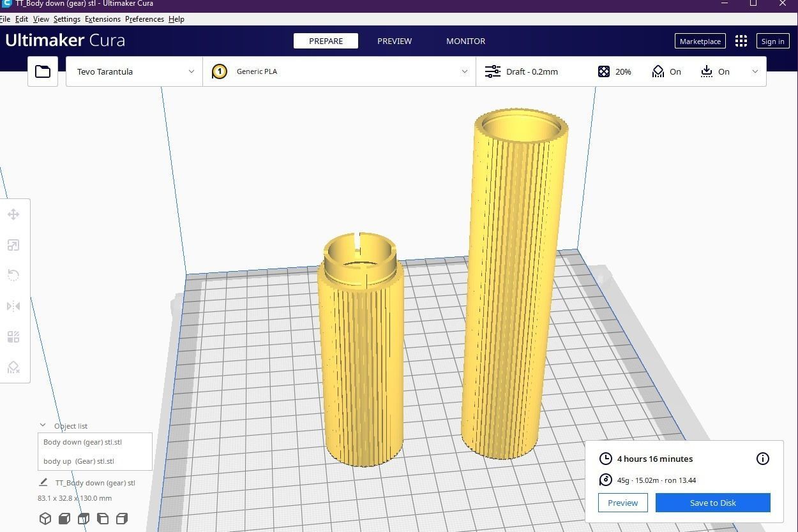
Task: Select the Rotate tool
Action: pyautogui.click(x=13, y=276)
